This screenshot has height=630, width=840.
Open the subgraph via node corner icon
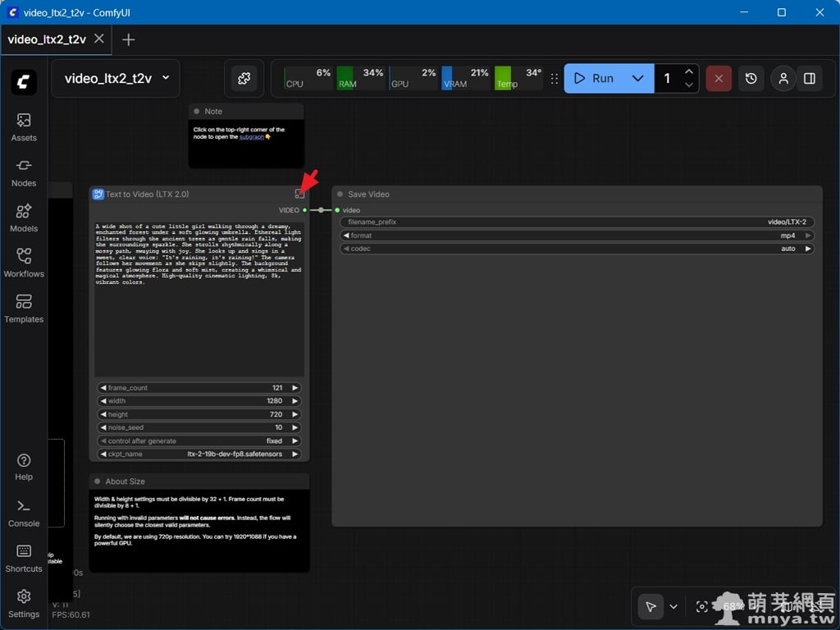click(299, 194)
